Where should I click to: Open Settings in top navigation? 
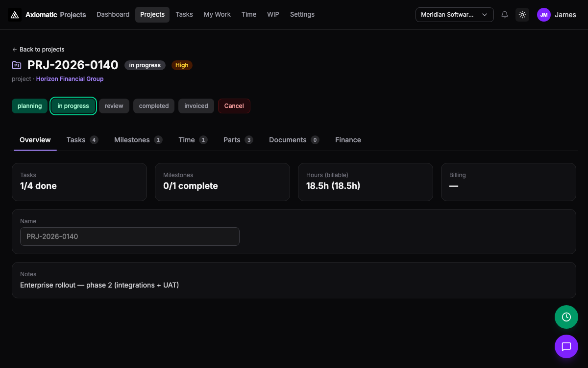coord(302,15)
